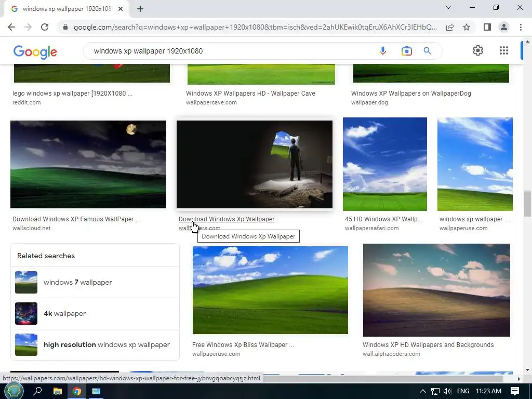Image resolution: width=532 pixels, height=399 pixels.
Task: Open the Windows Start button
Action: [x=13, y=391]
